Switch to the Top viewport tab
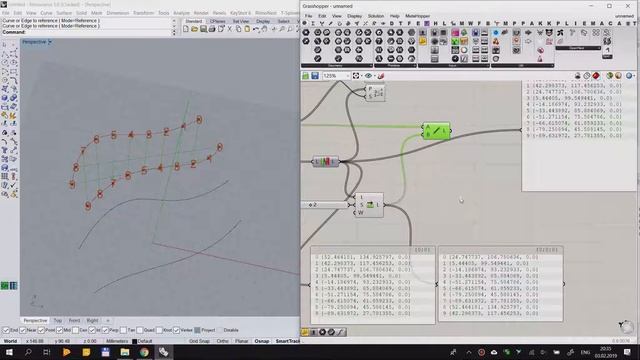640x360 pixels. (x=58, y=321)
